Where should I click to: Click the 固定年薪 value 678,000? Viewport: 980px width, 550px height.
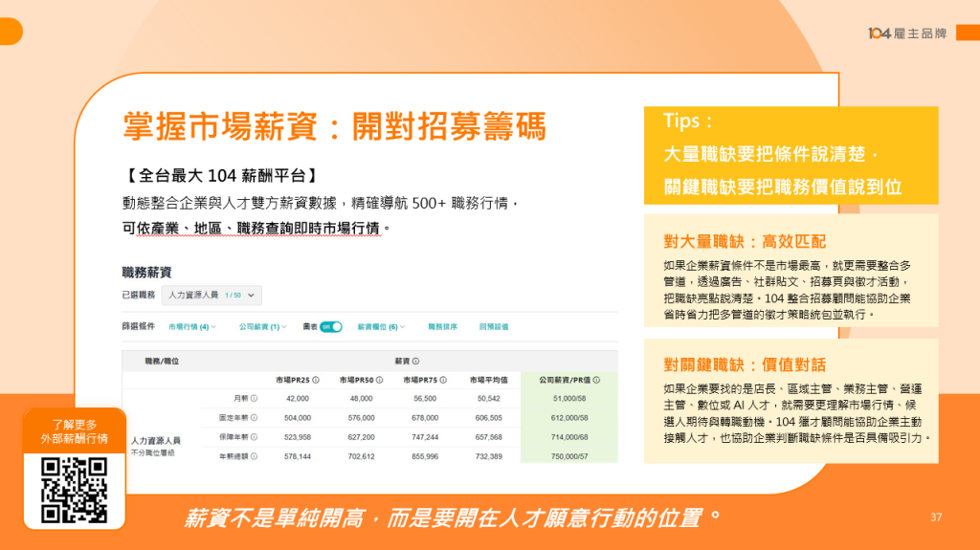tap(425, 417)
